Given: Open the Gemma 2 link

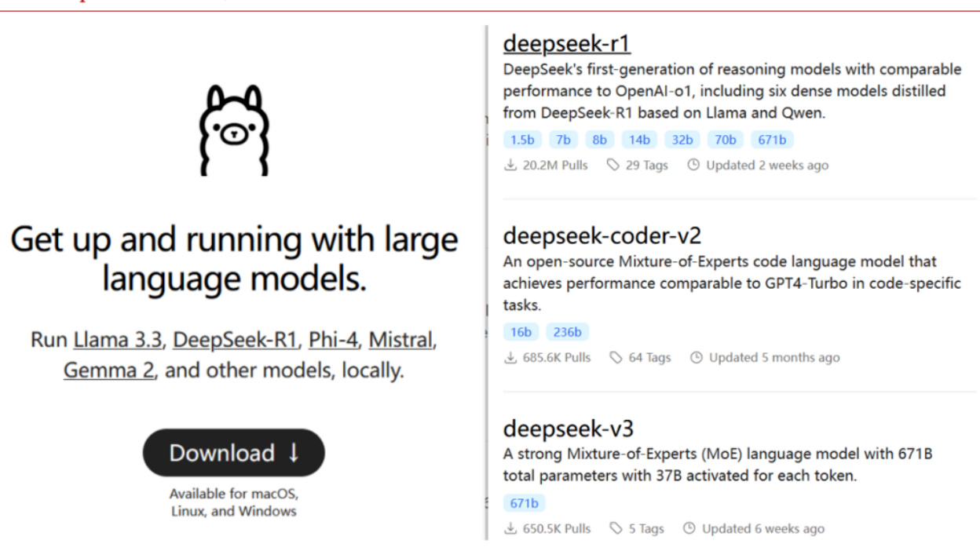Looking at the screenshot, I should (x=108, y=370).
